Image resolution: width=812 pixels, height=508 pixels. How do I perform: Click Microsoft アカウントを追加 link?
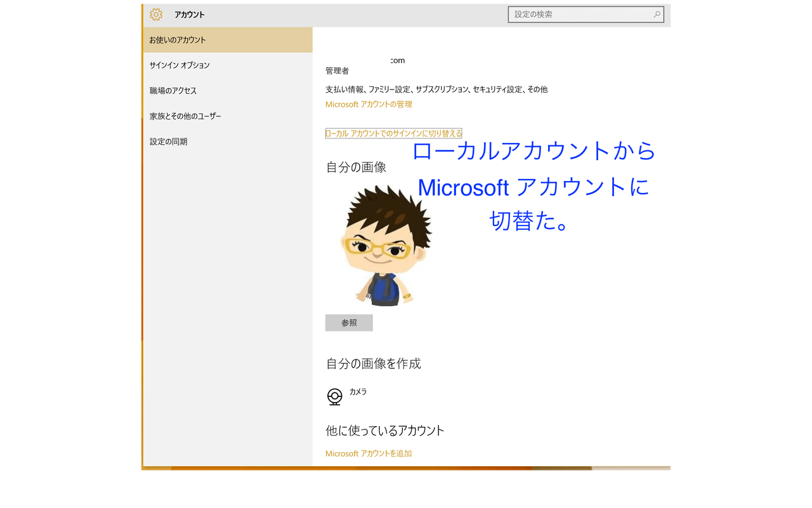click(x=369, y=453)
